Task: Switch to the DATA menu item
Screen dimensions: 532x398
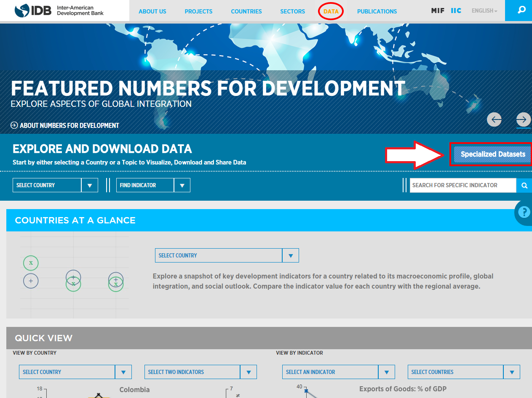Action: [330, 11]
